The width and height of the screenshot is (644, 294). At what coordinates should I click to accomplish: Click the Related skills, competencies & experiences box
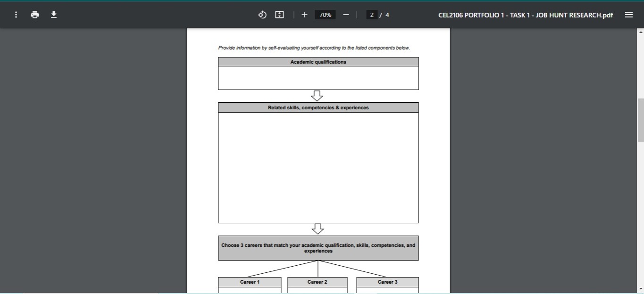pyautogui.click(x=318, y=107)
